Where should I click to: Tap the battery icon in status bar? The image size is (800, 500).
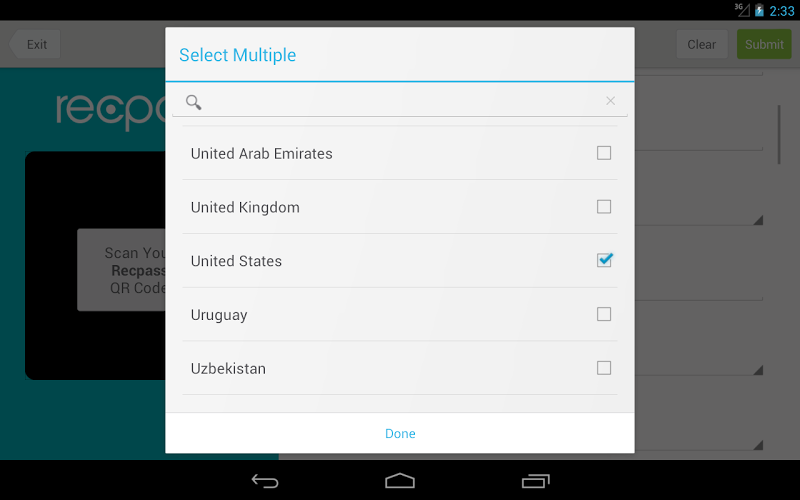[x=759, y=10]
